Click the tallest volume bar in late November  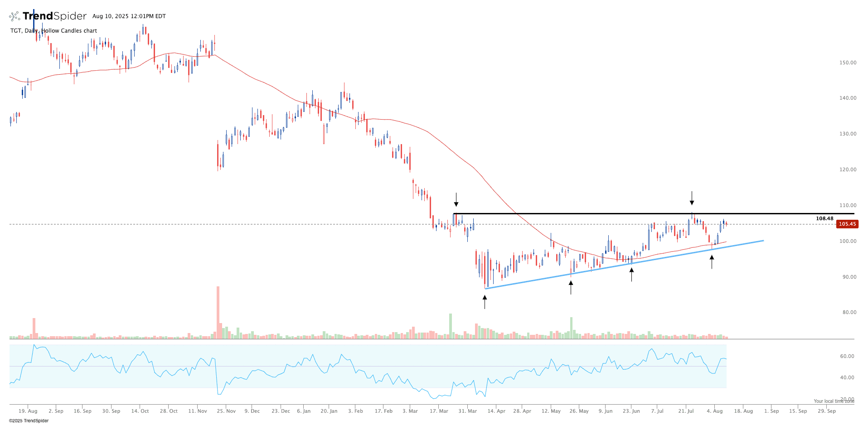pos(218,313)
